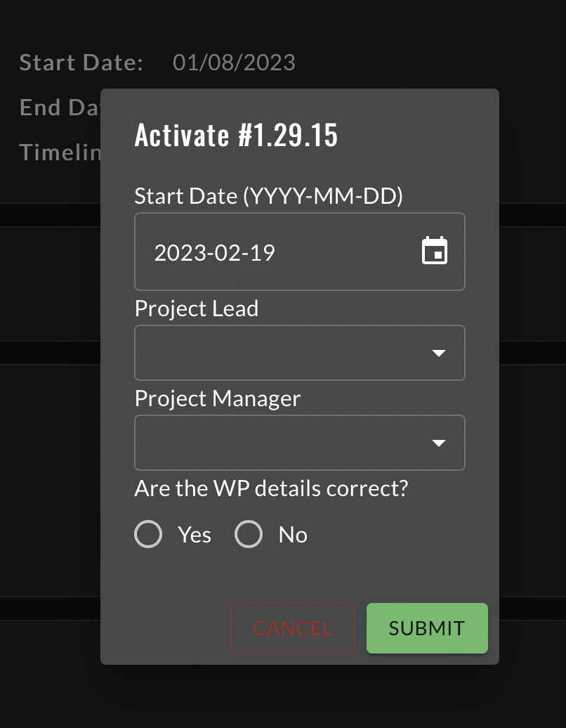Expand the Project Manager selection arrow
Screen dimensions: 566x728
pos(440,443)
